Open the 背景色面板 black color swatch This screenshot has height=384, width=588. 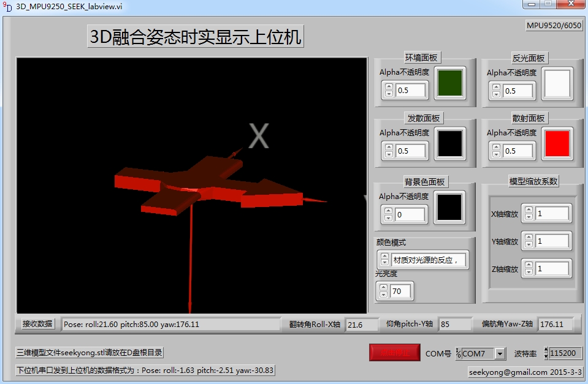click(449, 208)
